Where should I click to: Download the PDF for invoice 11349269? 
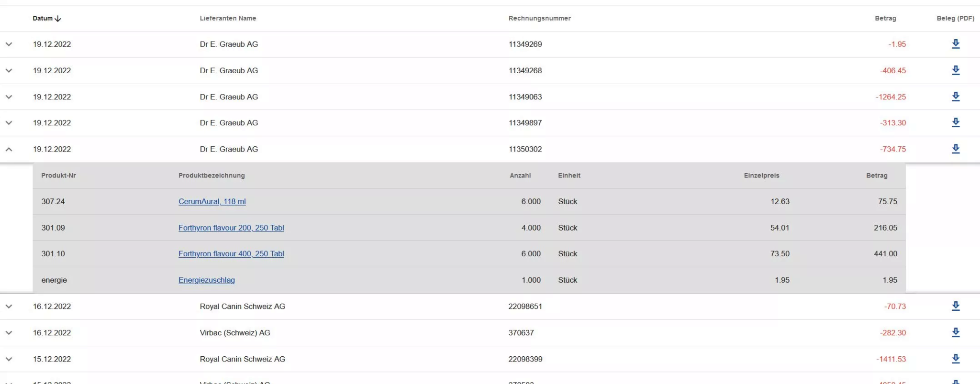955,44
